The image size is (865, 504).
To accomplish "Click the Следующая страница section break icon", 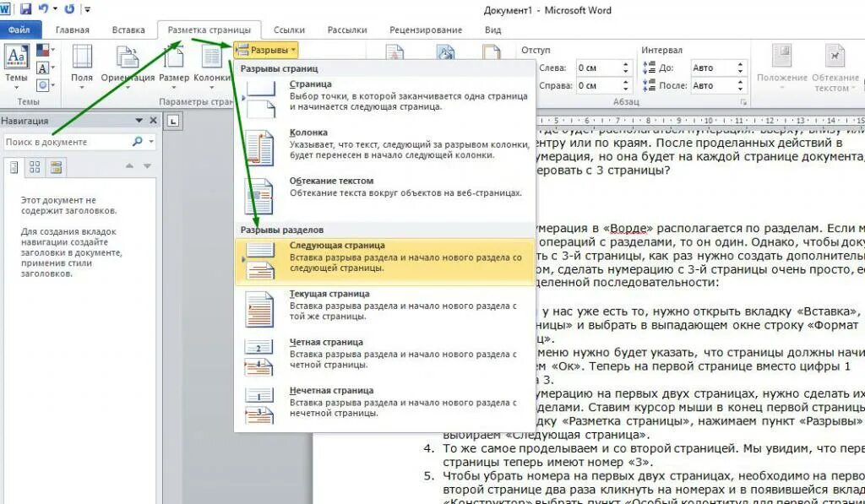I will [259, 261].
